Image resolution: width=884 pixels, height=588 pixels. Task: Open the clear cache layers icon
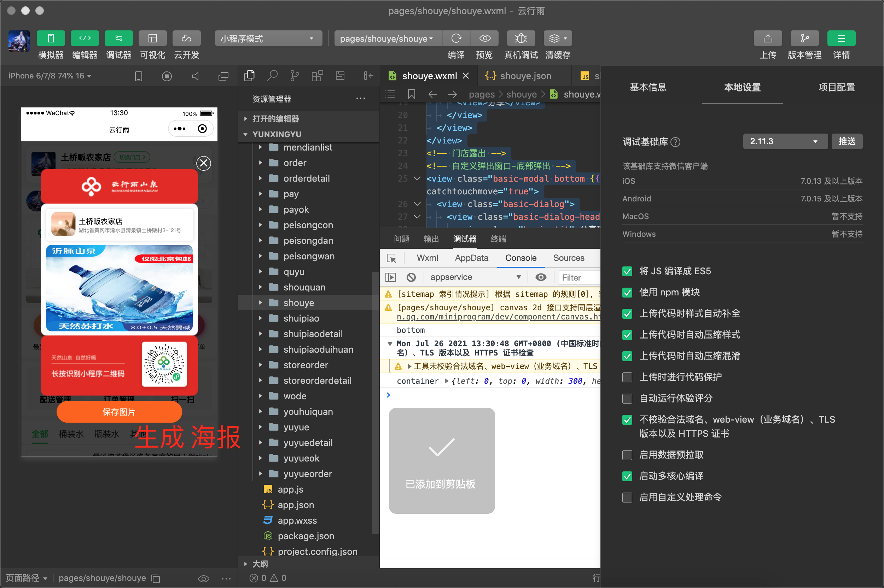coord(558,38)
